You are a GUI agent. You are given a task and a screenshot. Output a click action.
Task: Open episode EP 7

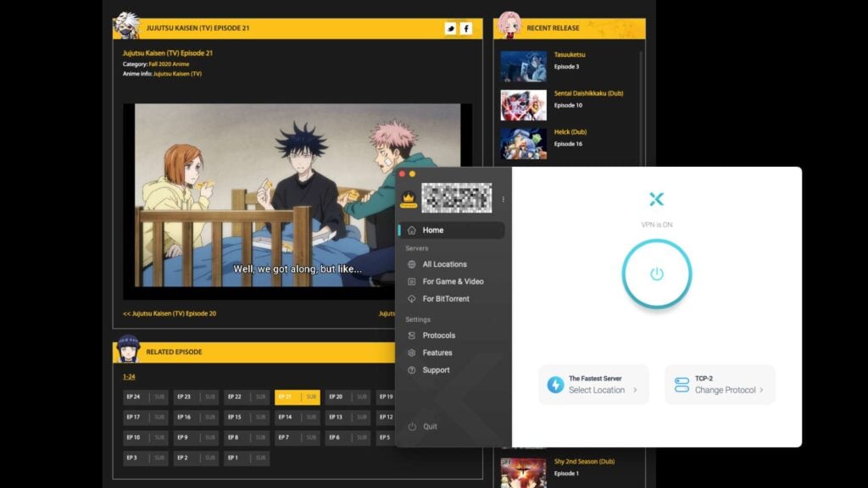[298, 438]
